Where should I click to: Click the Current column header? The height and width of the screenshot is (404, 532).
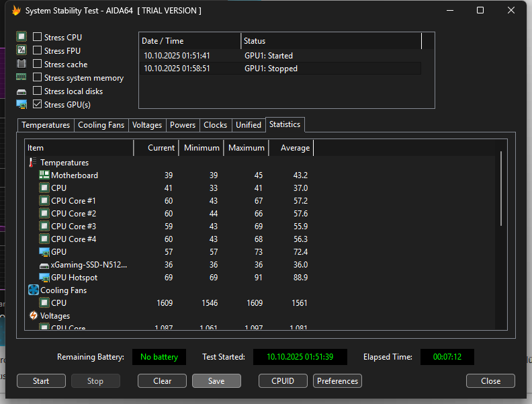(x=157, y=148)
